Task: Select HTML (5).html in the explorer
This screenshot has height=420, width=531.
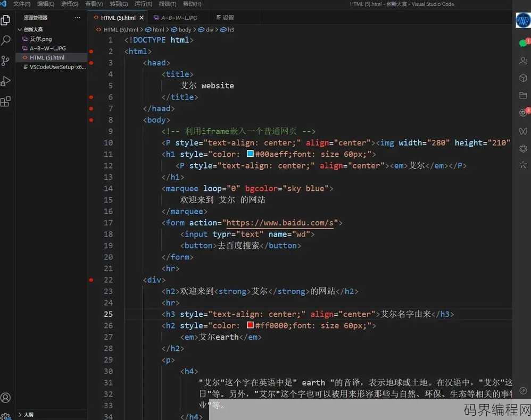Action: click(52, 57)
